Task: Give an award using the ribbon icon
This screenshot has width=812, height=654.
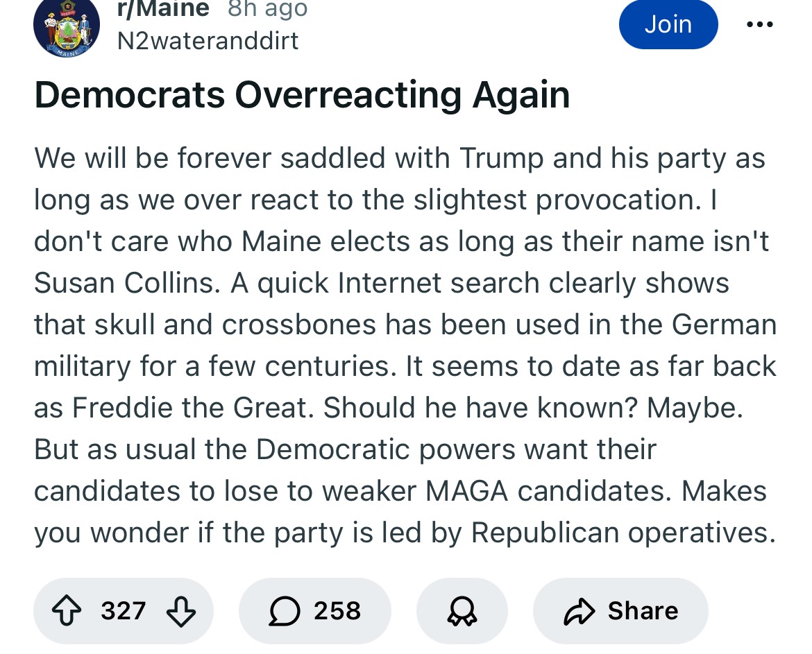Action: point(462,611)
